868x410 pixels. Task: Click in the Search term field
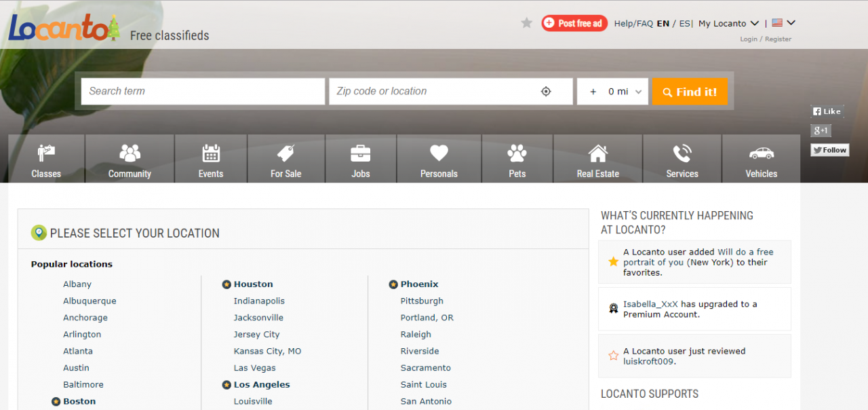point(203,92)
